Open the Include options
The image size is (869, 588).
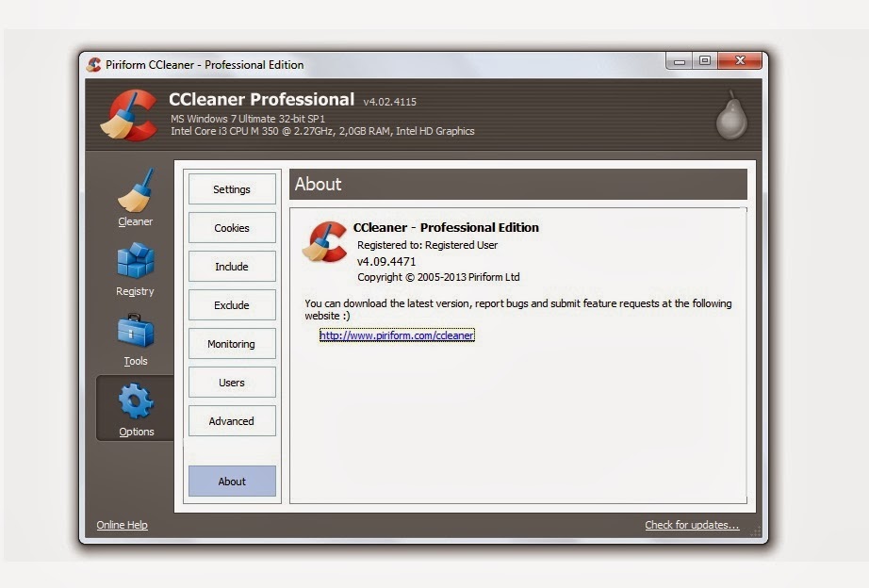232,266
